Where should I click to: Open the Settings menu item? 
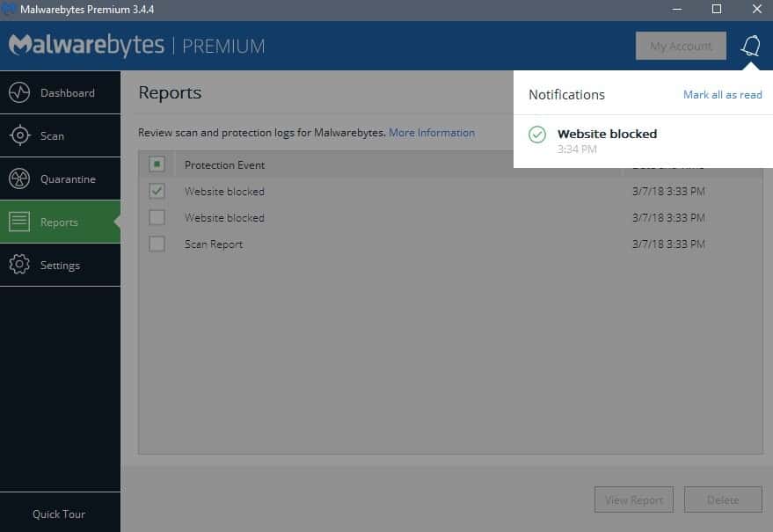pyautogui.click(x=60, y=265)
